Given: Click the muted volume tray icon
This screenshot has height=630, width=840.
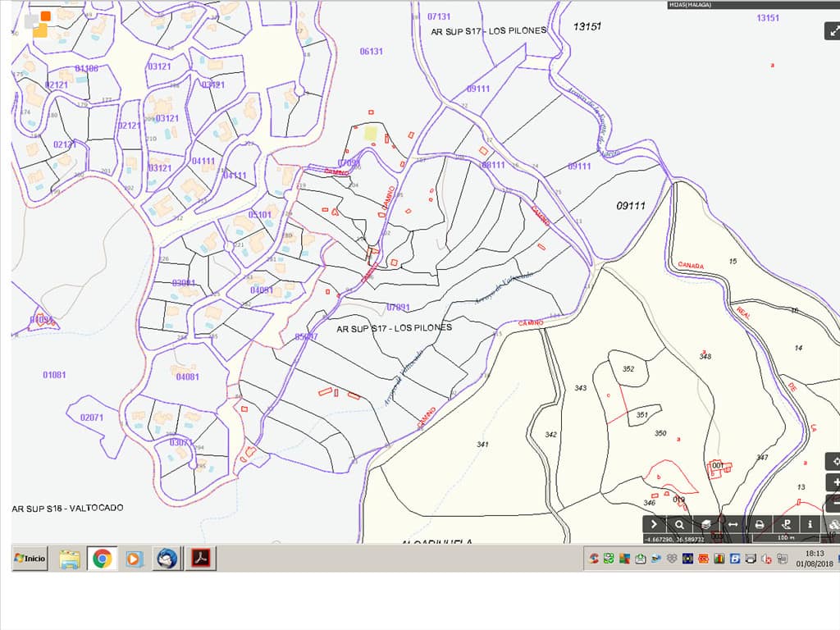Looking at the screenshot, I should 765,559.
